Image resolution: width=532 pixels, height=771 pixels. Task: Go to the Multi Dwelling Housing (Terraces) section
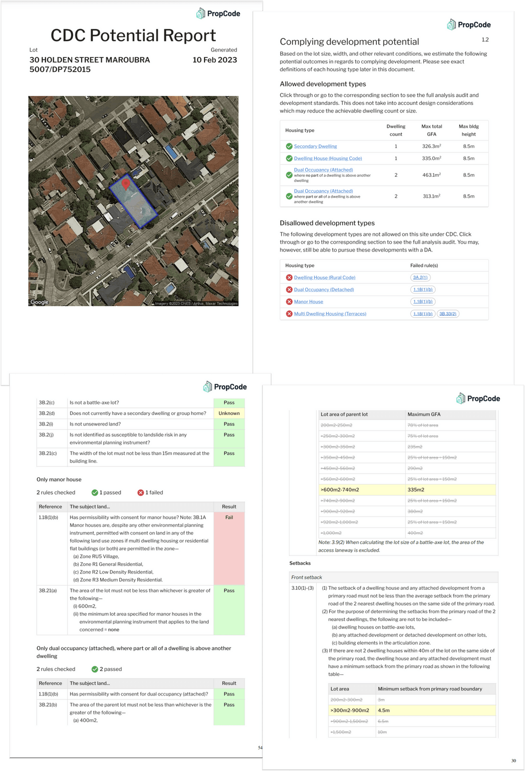330,314
